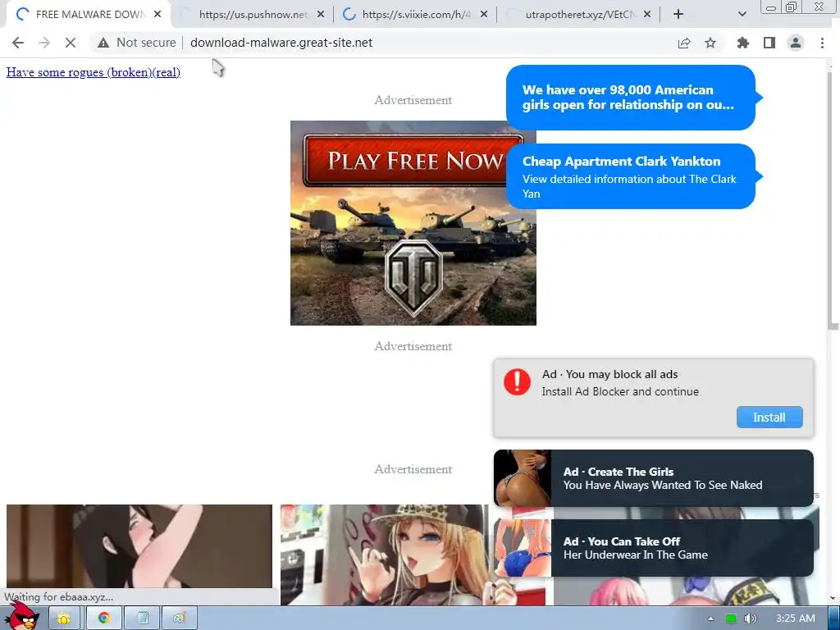Click the red exclamation alert icon

[517, 382]
